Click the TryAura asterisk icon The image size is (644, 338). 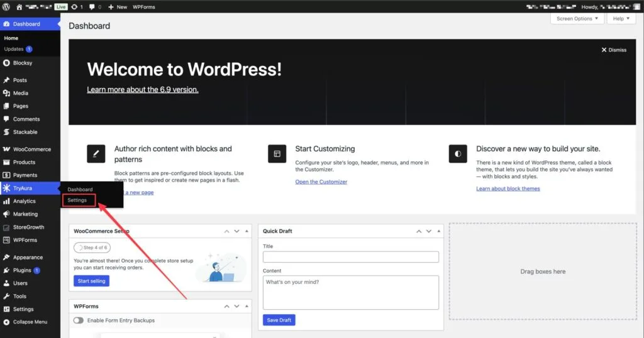pos(6,188)
